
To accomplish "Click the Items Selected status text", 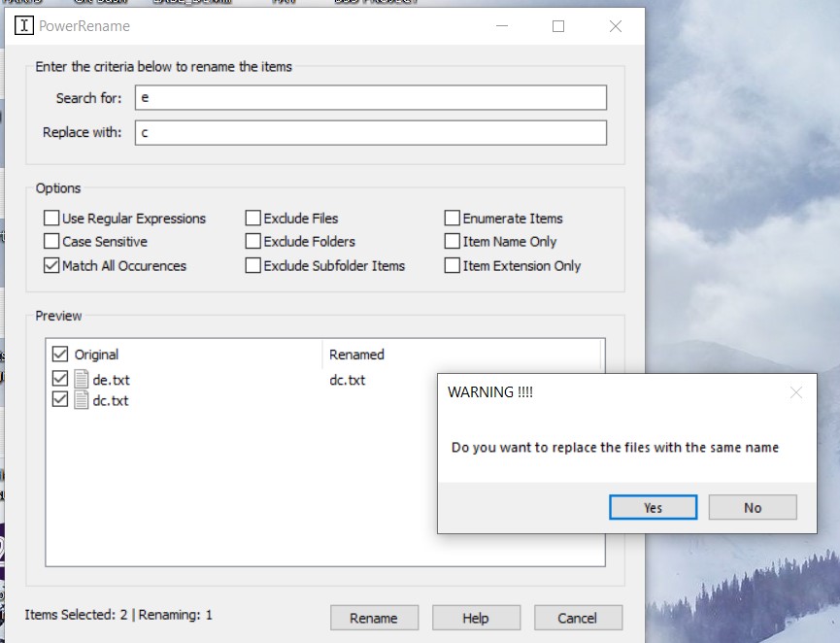I will 118,615.
